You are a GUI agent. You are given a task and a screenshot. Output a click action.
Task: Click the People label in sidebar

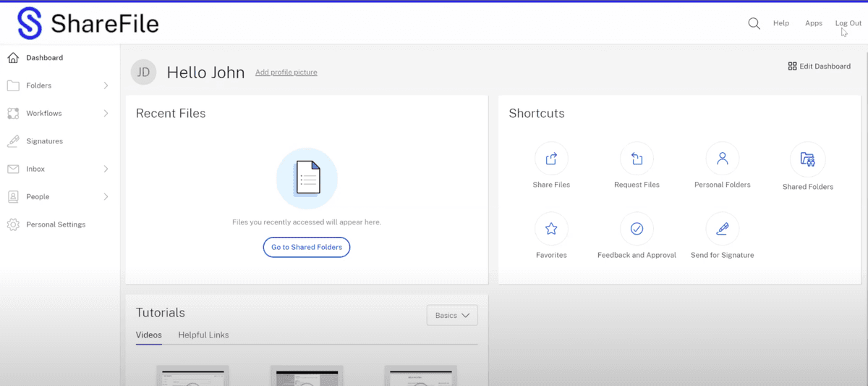coord(38,196)
